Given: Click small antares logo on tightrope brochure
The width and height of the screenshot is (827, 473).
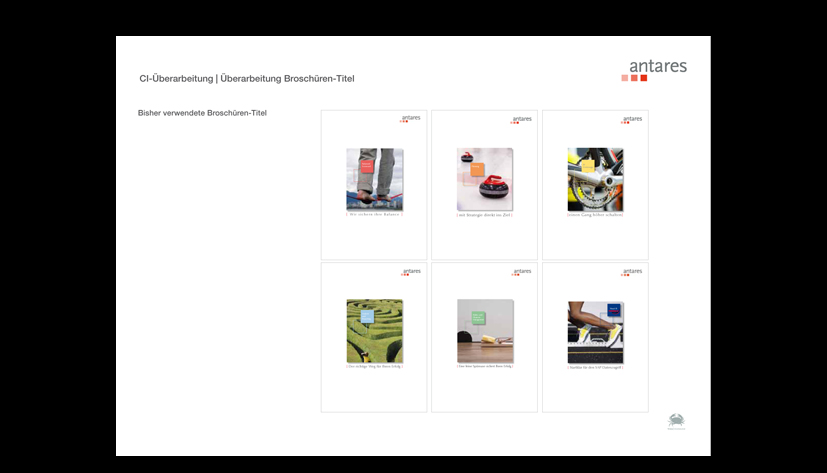Looking at the screenshot, I should pos(410,119).
